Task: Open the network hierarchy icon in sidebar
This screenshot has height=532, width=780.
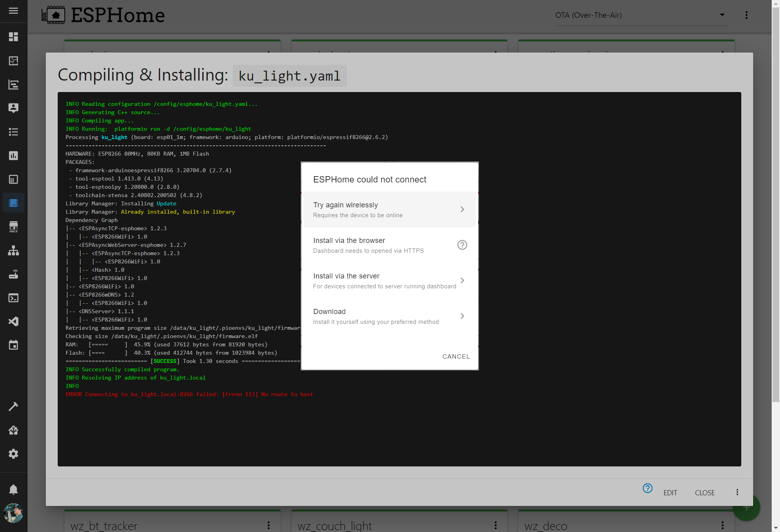Action: point(13,250)
